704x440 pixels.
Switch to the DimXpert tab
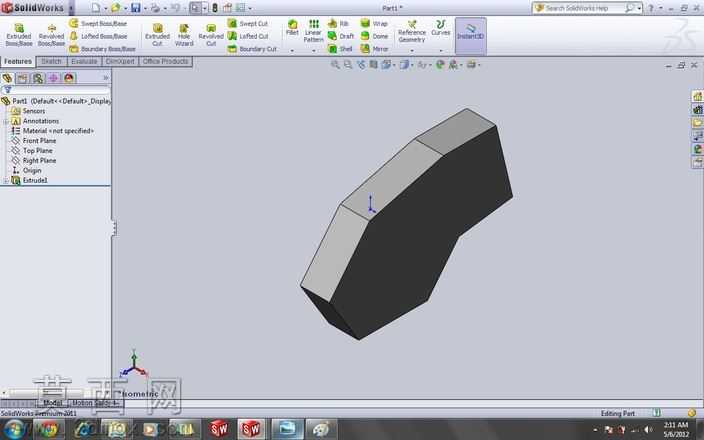point(120,62)
